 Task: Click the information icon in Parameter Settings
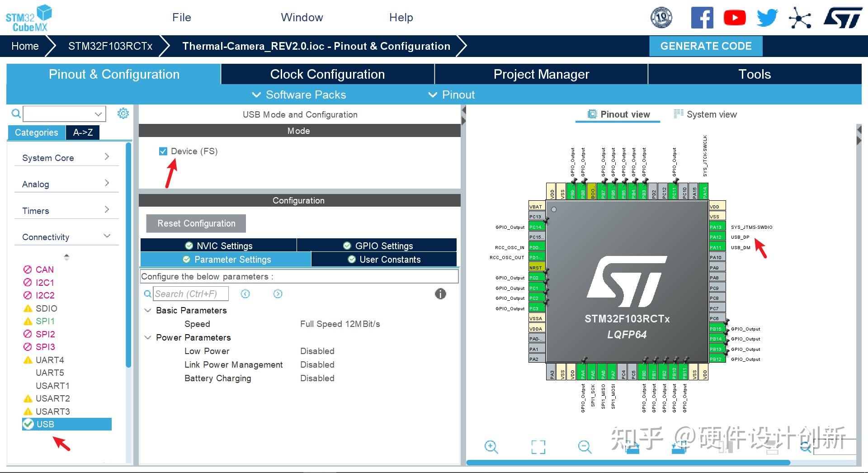440,293
